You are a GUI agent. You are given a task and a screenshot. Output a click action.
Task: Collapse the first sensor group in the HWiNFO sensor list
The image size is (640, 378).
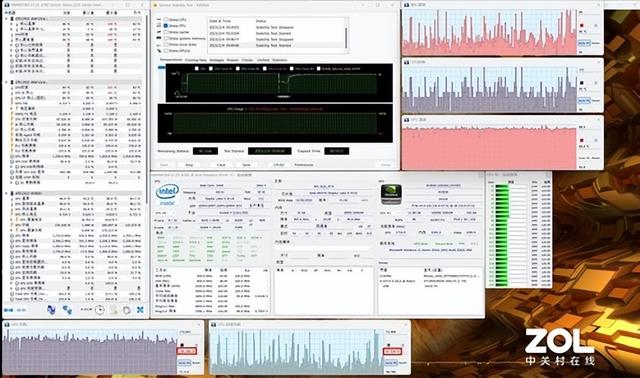pyautogui.click(x=6, y=19)
